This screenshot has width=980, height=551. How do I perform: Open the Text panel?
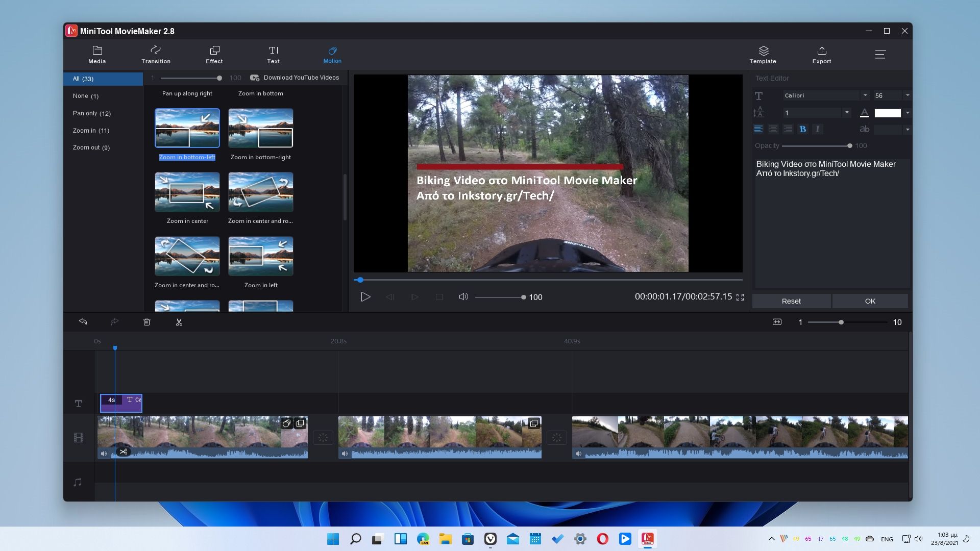pos(274,55)
